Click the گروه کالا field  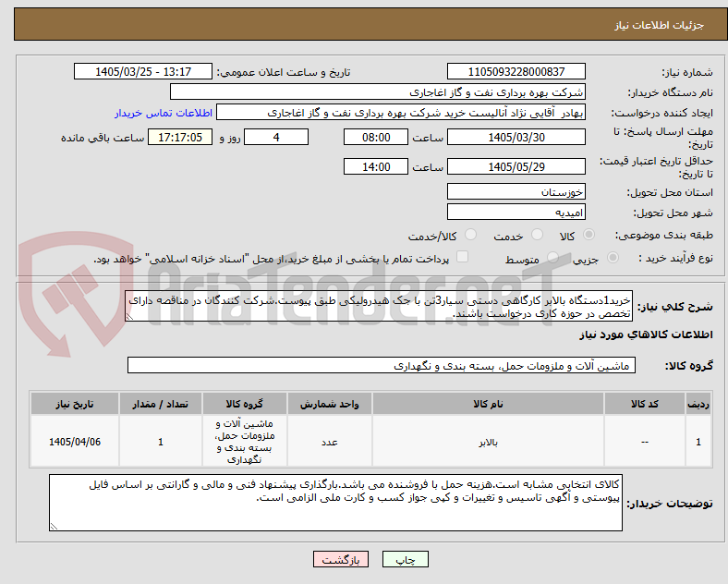click(x=382, y=365)
